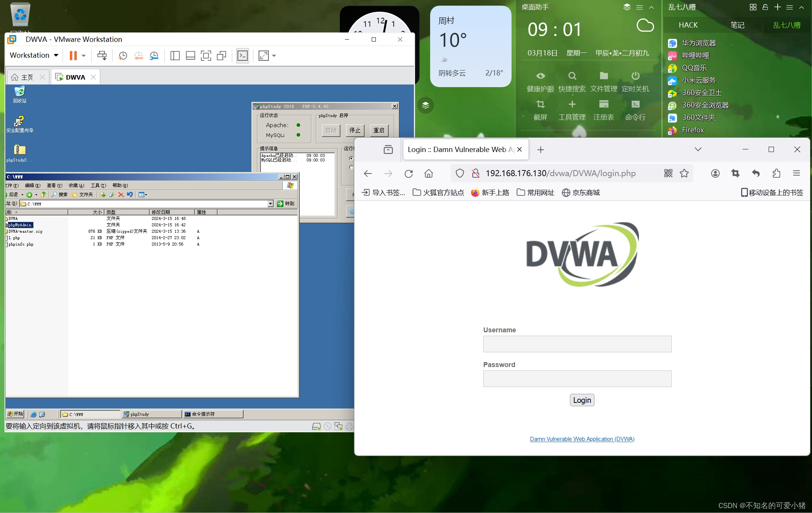Image resolution: width=812 pixels, height=513 pixels.
Task: Collapse the 乱七八糟 panel with its chevron
Action: pos(801,7)
